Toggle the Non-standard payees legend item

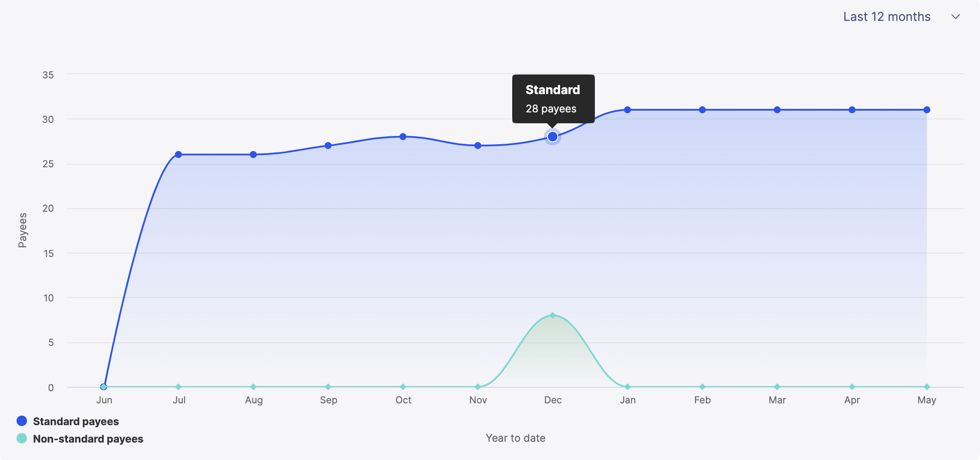[88, 439]
